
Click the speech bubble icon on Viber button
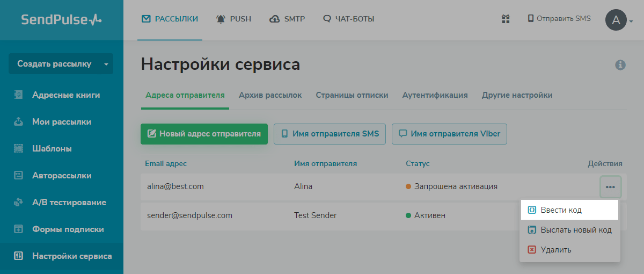(x=402, y=134)
